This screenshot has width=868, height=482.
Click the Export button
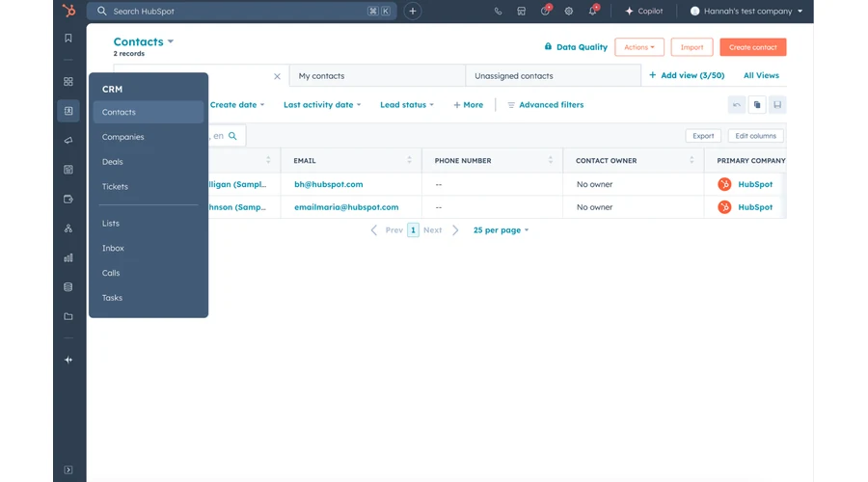pos(703,136)
